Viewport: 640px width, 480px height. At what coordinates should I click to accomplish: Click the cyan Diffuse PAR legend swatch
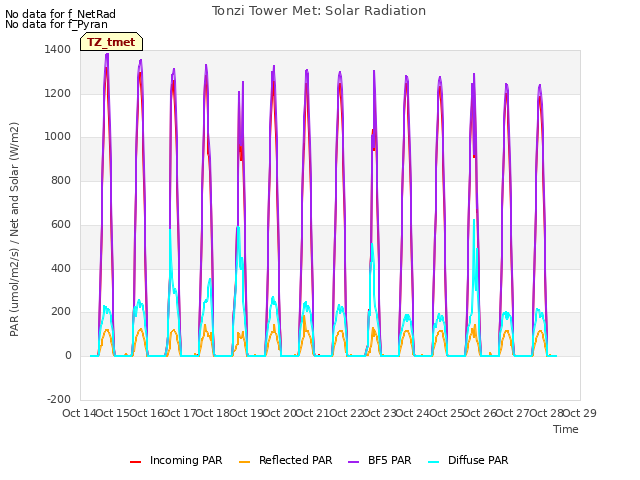pos(433,461)
